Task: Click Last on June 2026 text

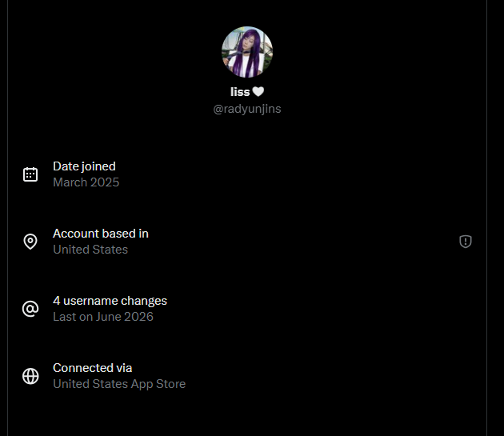Action: pos(103,317)
